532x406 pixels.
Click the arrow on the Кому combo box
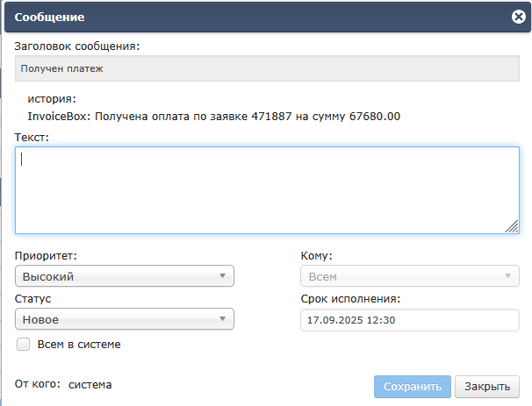[x=507, y=277]
